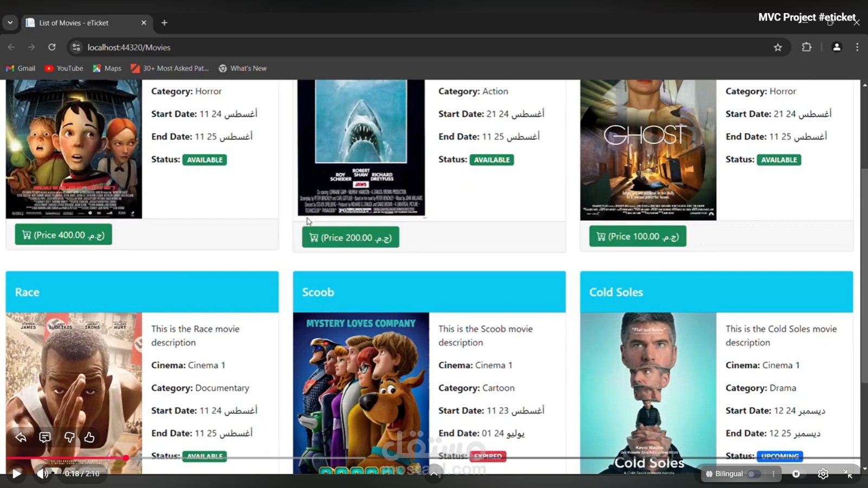The height and width of the screenshot is (488, 868).
Task: Click the Monster House animated movie poster
Action: (x=74, y=149)
